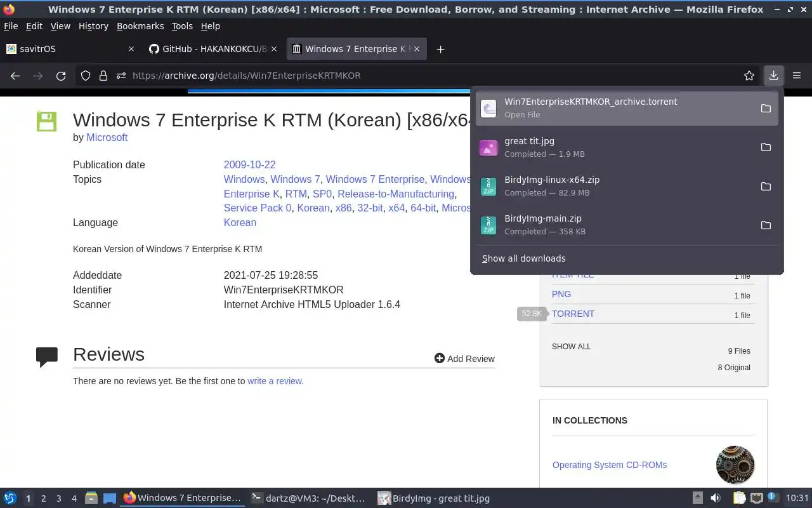
Task: Download the TORRENT file option
Action: click(573, 314)
